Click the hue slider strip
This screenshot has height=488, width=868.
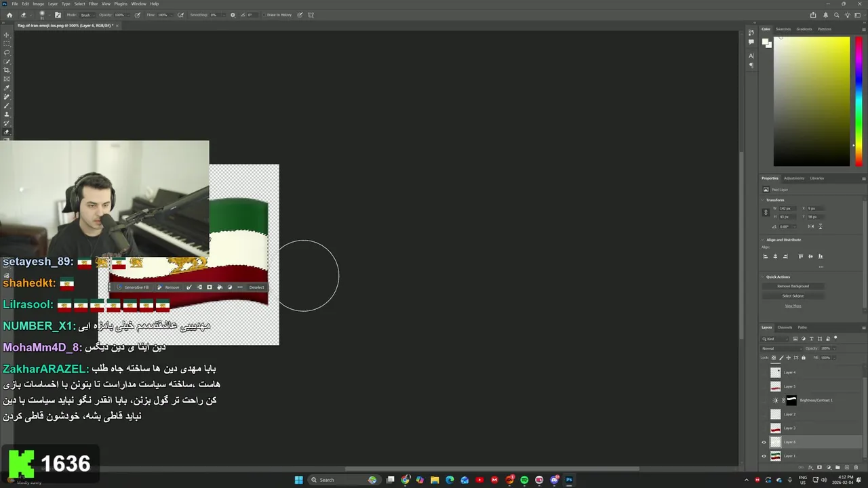click(859, 101)
